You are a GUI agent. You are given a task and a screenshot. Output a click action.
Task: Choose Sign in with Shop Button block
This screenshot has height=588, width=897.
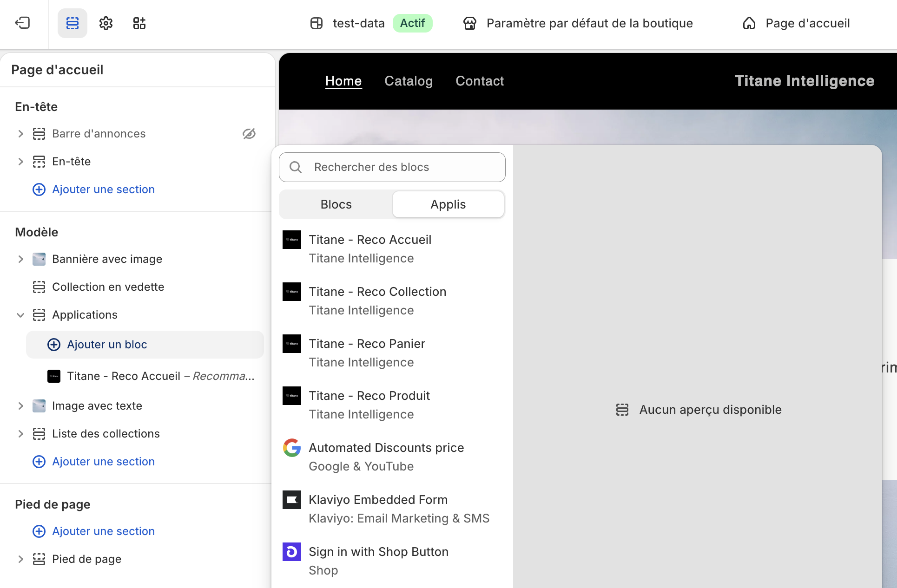coord(392,561)
